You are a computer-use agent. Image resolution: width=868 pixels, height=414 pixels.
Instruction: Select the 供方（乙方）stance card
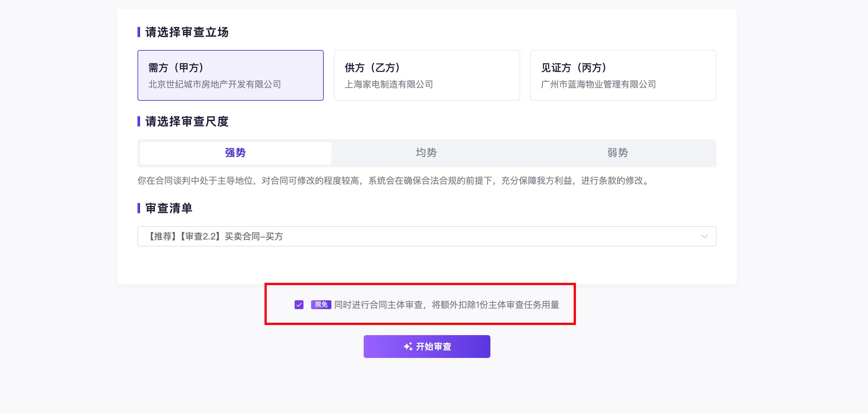(x=427, y=75)
